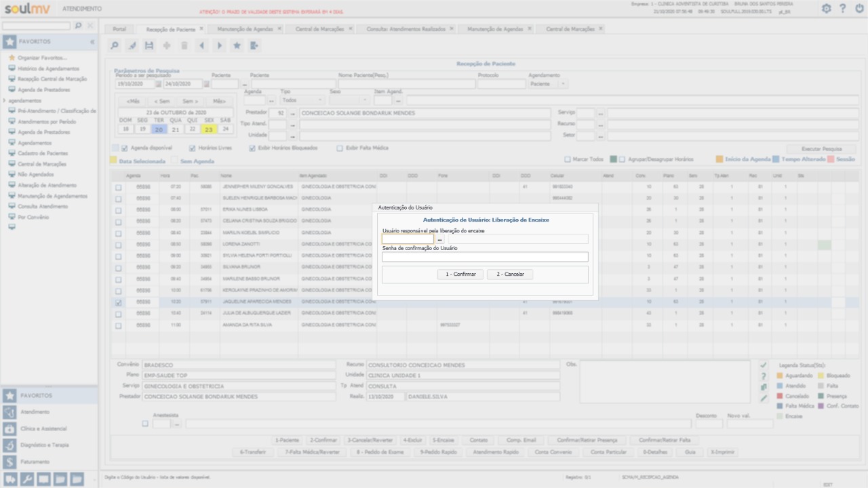Toggle the Horários Livres checkbox

tap(192, 148)
